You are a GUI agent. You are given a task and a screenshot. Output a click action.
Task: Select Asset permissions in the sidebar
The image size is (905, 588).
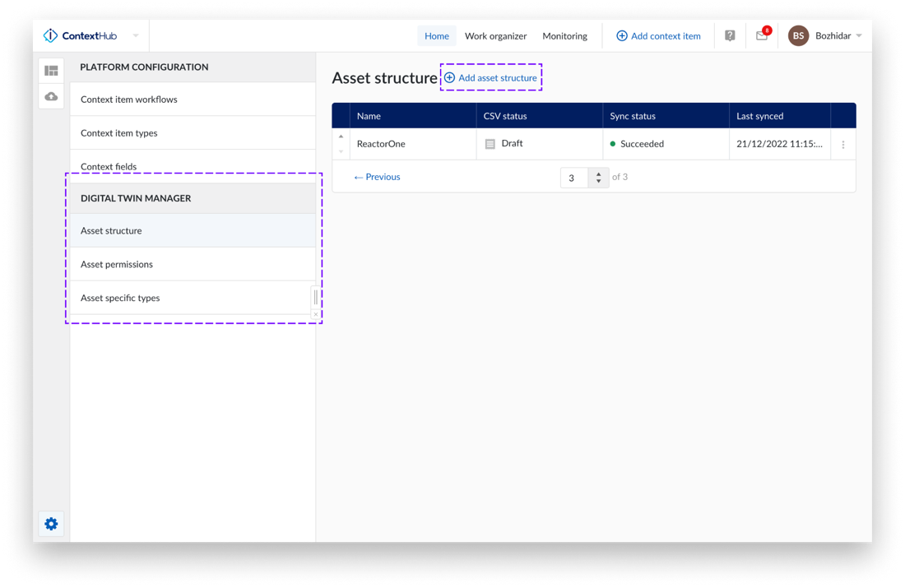coord(117,264)
